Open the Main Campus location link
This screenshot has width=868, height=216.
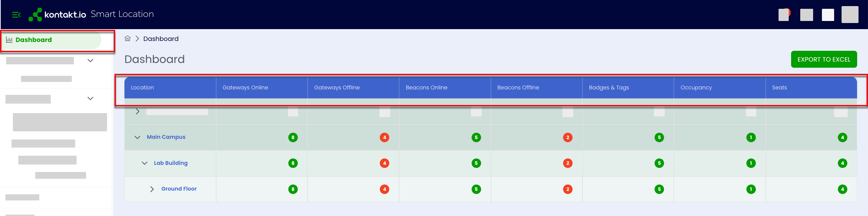click(166, 137)
